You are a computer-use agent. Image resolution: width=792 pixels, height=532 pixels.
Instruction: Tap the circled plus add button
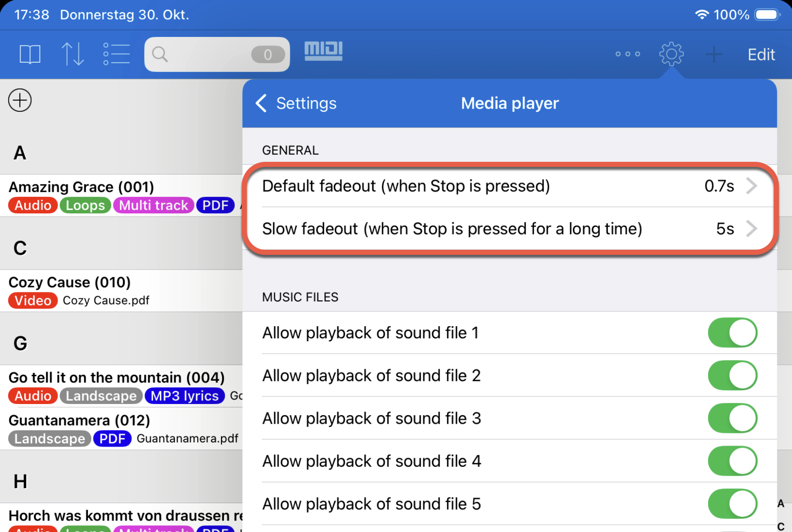click(x=20, y=100)
